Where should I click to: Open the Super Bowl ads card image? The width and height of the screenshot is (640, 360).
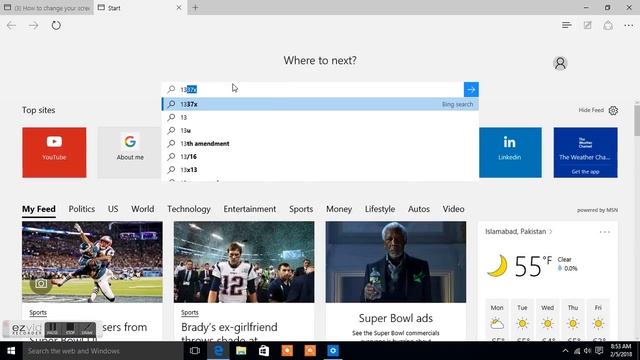(x=396, y=262)
